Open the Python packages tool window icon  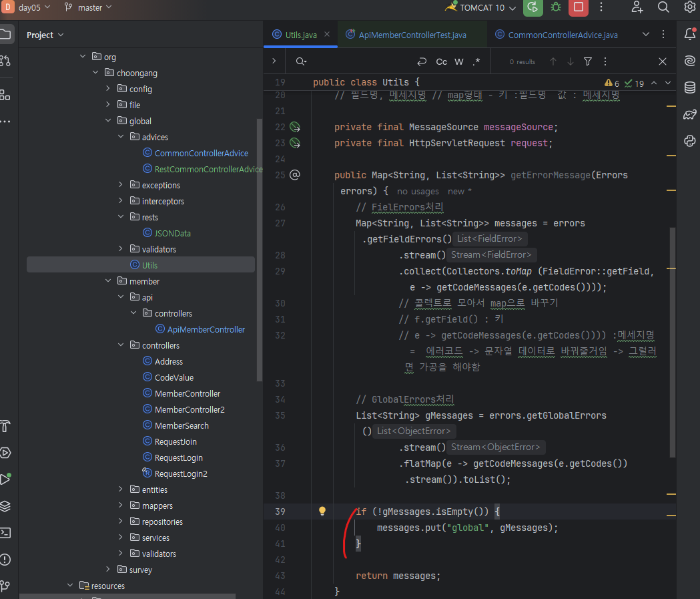click(x=690, y=141)
